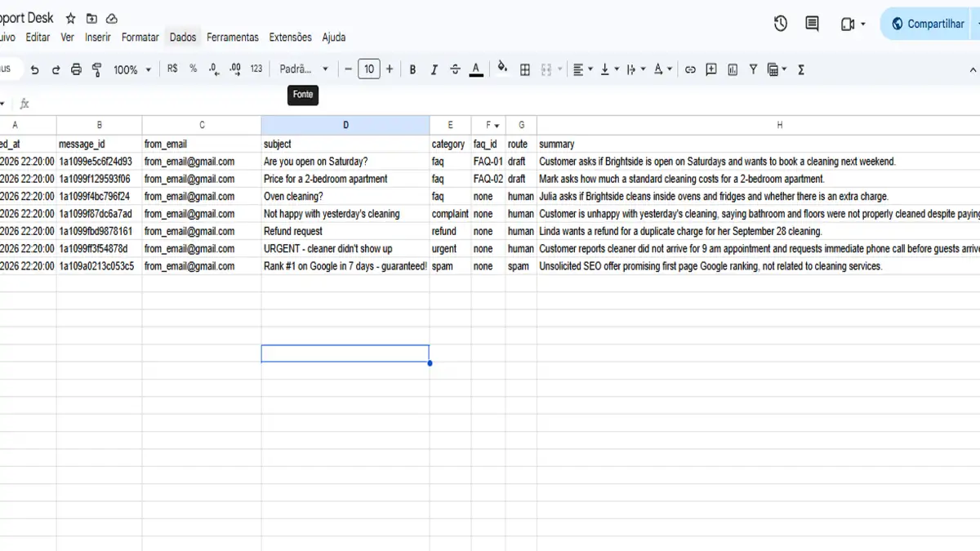Activate the paint format tool
Viewport: 980px width, 551px height.
coord(97,69)
